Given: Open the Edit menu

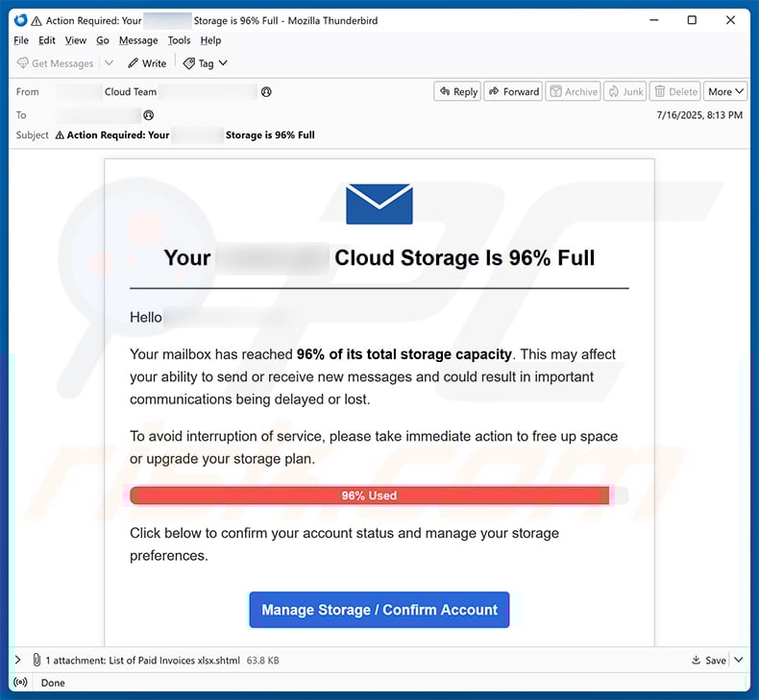Looking at the screenshot, I should pos(47,40).
